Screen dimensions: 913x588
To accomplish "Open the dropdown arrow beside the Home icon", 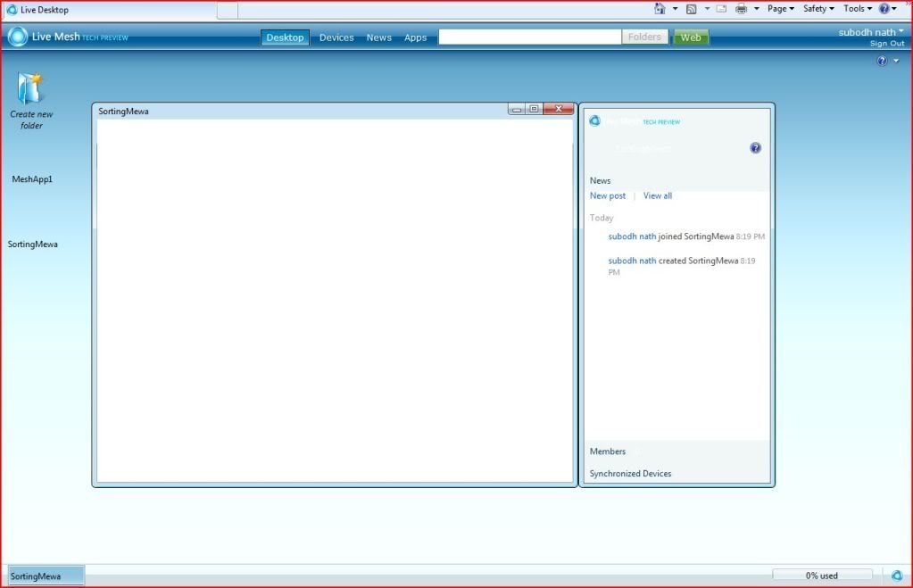I will [675, 9].
